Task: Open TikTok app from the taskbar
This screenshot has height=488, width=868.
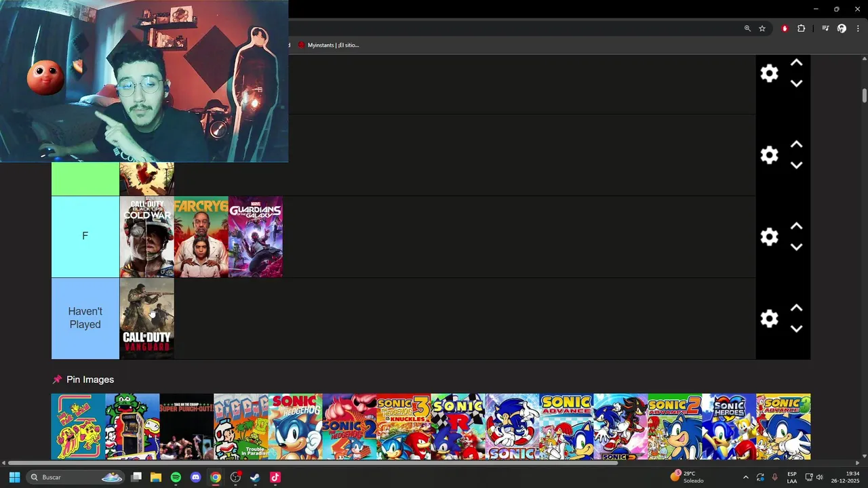Action: coord(275,477)
